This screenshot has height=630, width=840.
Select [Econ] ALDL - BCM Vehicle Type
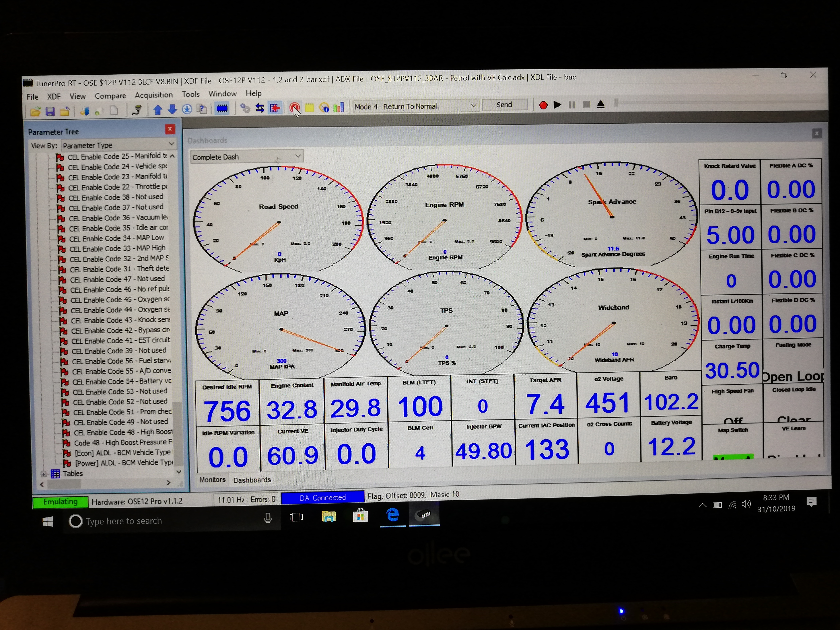[122, 453]
